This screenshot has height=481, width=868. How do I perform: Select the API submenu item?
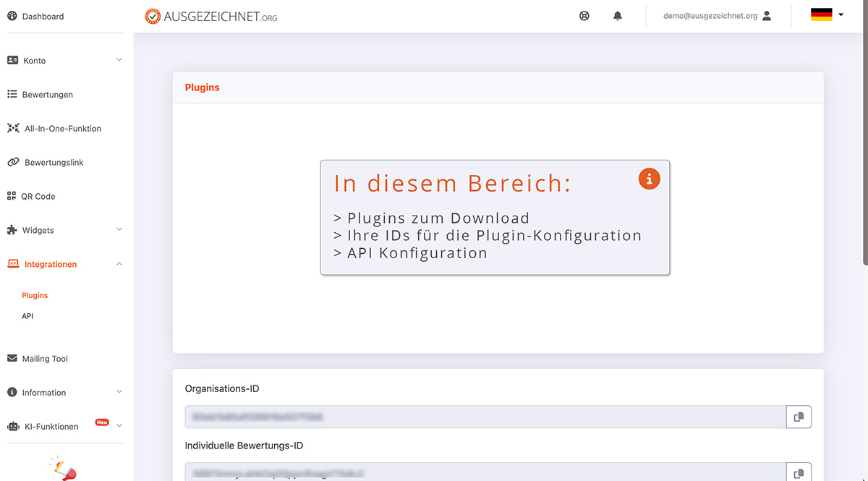click(x=27, y=316)
